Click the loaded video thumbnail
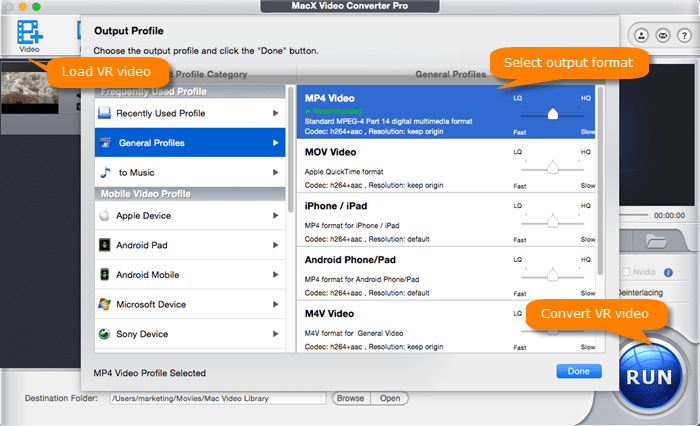The image size is (700, 426). point(29,89)
